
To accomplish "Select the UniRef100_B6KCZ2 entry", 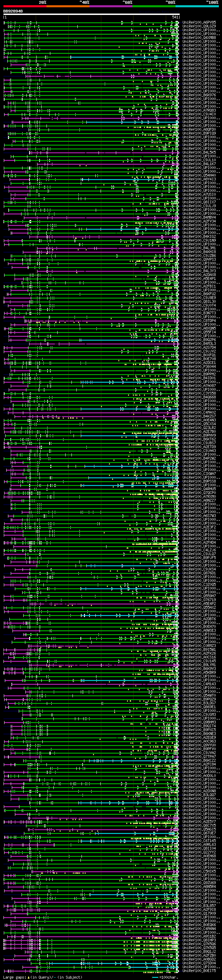I will coord(199,761).
